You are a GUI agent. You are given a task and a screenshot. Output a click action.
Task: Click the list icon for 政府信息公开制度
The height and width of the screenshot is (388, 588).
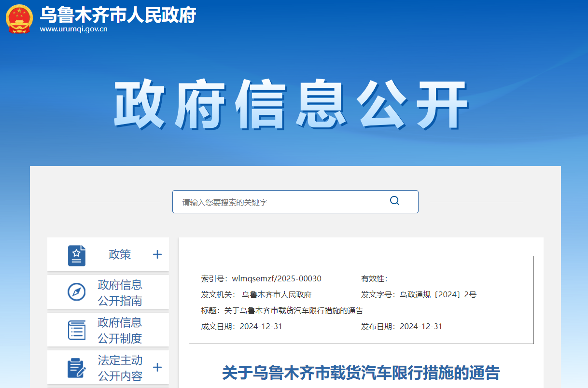(77, 330)
